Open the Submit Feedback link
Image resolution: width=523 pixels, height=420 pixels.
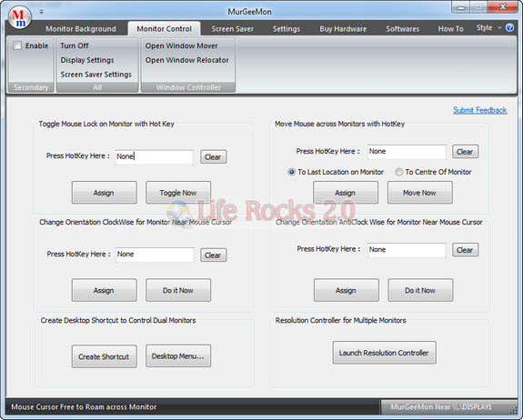point(479,110)
